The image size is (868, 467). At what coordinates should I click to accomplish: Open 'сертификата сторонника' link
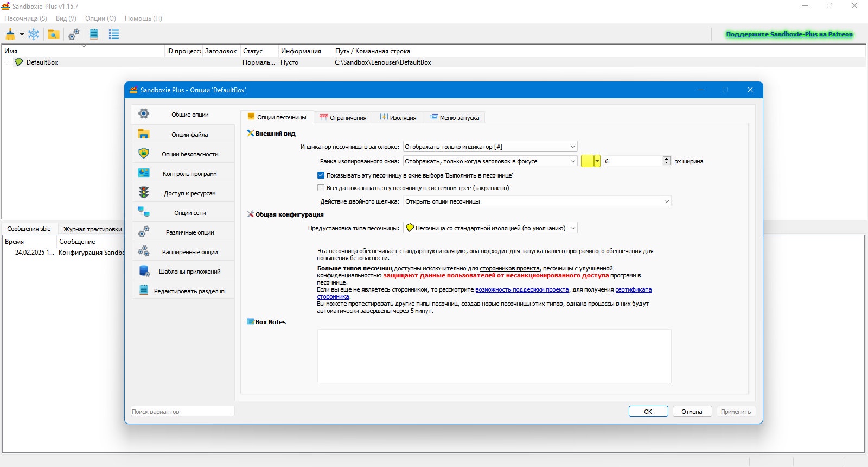click(634, 289)
